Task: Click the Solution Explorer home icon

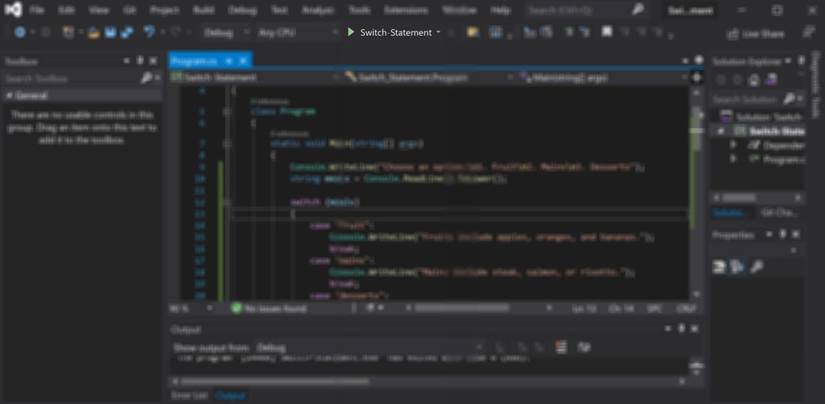Action: point(753,80)
